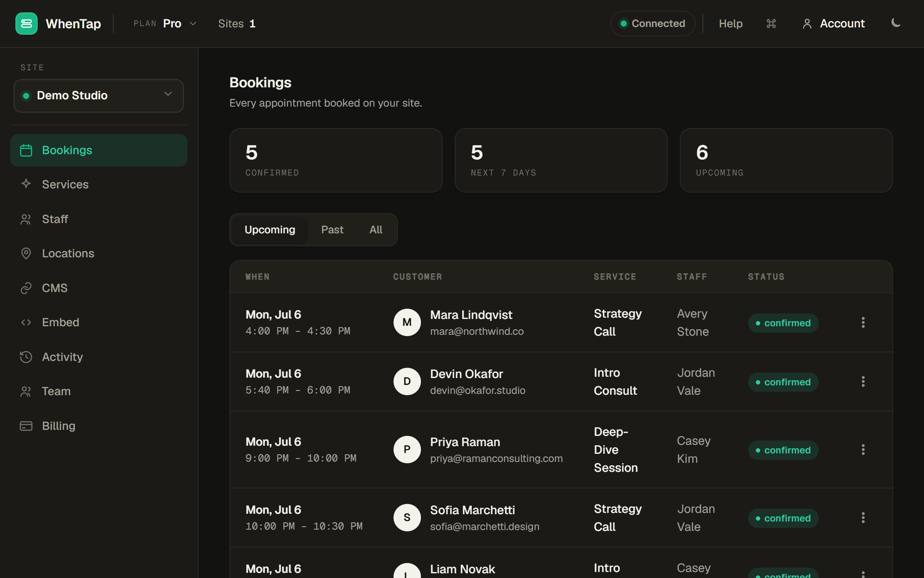Viewport: 924px width, 578px height.
Task: Open row menu for Mara Lindqvist booking
Action: tap(863, 322)
